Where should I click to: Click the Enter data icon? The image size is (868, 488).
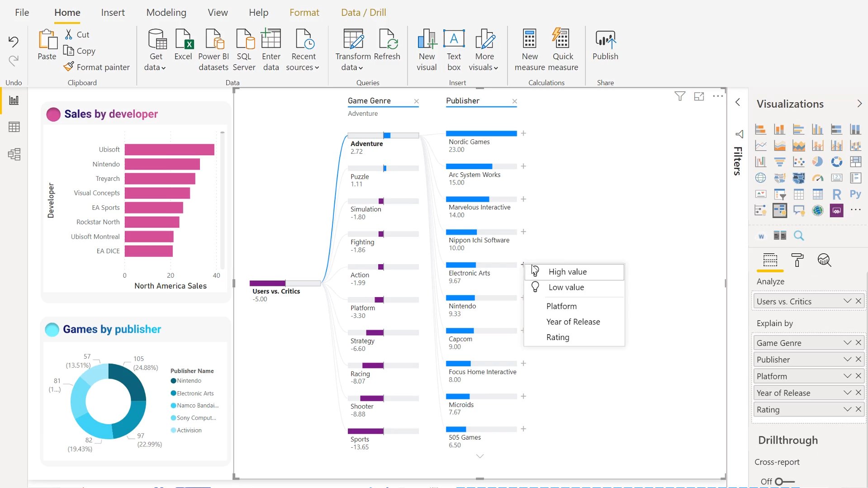271,38
